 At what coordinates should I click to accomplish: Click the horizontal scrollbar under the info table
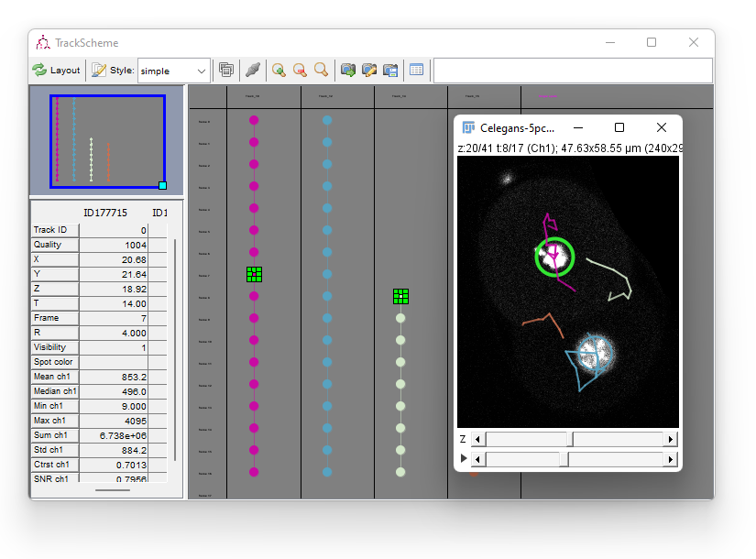[113, 490]
